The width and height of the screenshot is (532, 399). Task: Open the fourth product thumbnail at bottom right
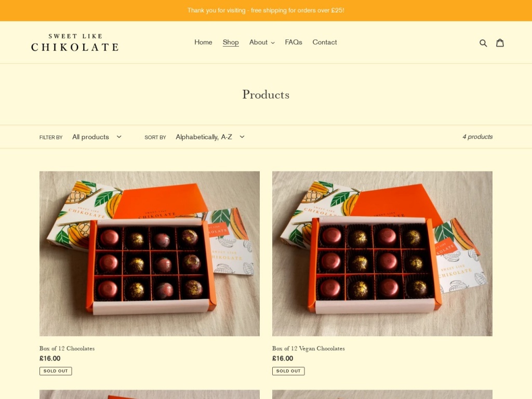382,394
